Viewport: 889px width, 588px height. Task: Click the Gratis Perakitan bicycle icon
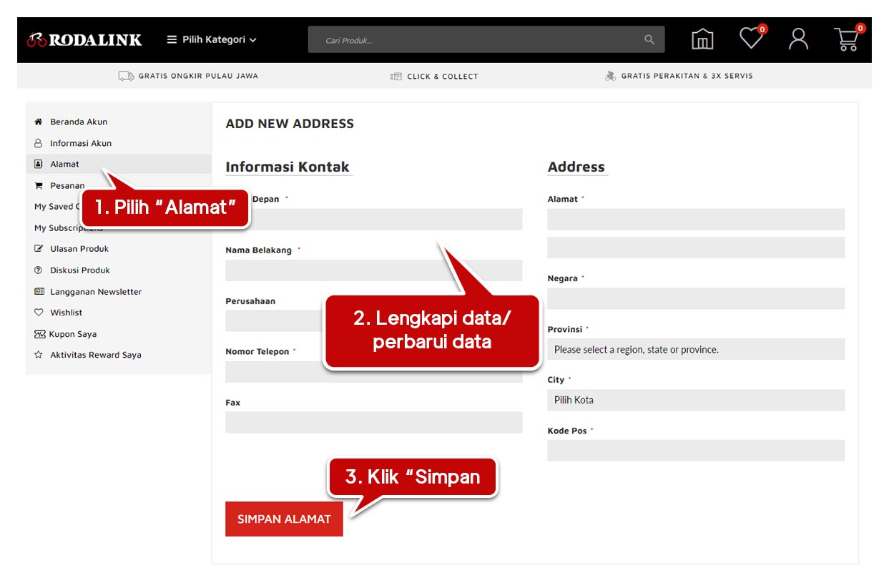611,75
